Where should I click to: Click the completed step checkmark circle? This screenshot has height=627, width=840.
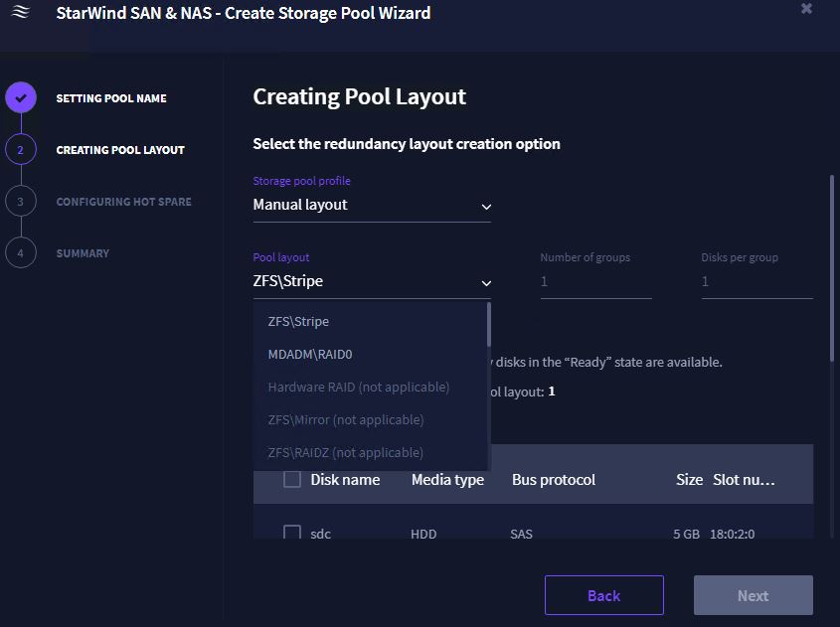pos(21,97)
